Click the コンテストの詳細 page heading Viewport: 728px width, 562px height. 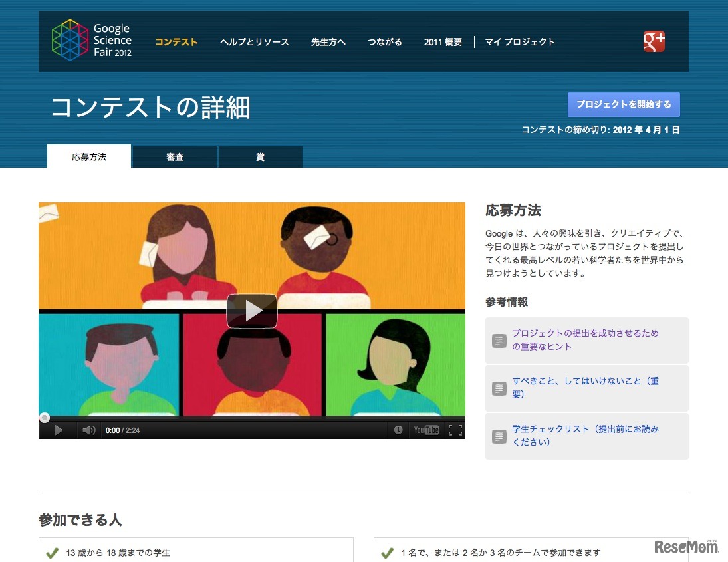150,107
